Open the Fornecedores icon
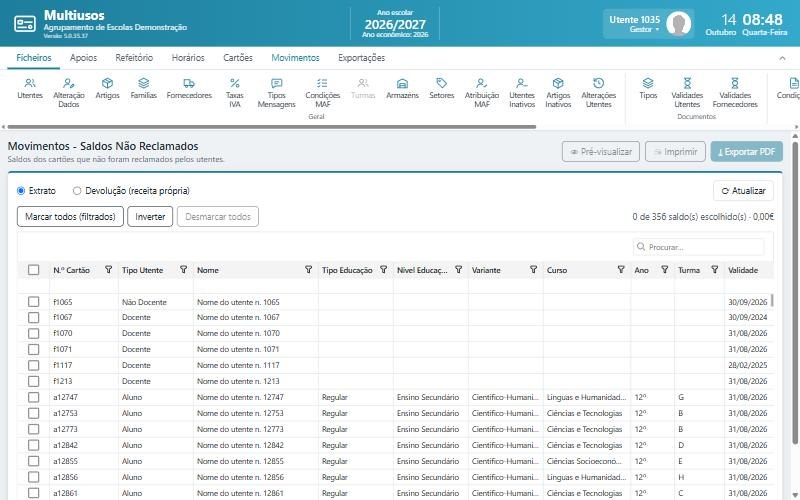 point(189,88)
